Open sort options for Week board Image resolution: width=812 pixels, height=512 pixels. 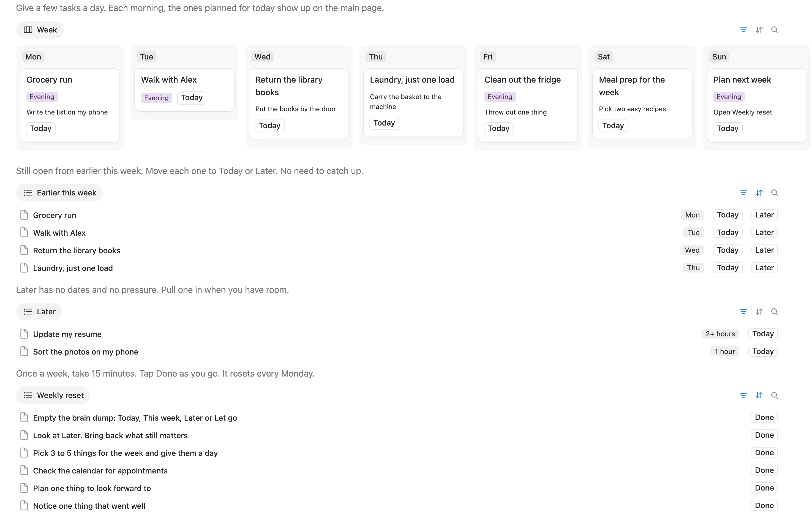[x=759, y=30]
